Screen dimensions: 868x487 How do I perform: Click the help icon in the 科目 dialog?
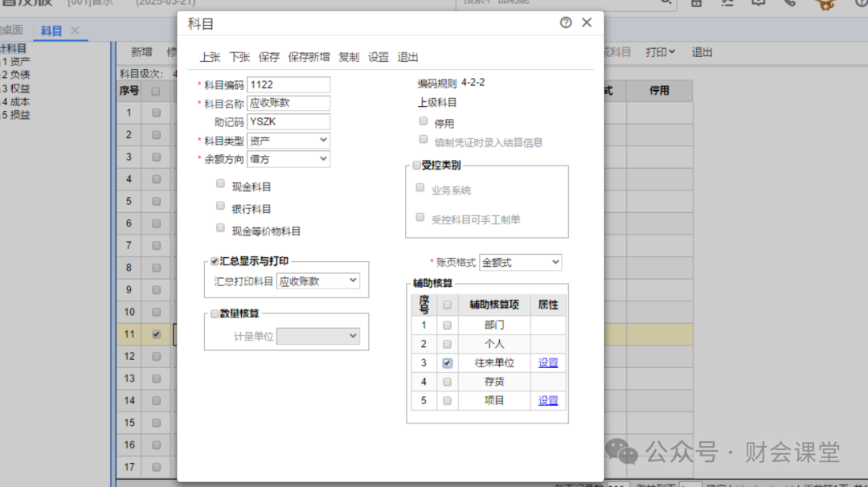click(x=566, y=23)
